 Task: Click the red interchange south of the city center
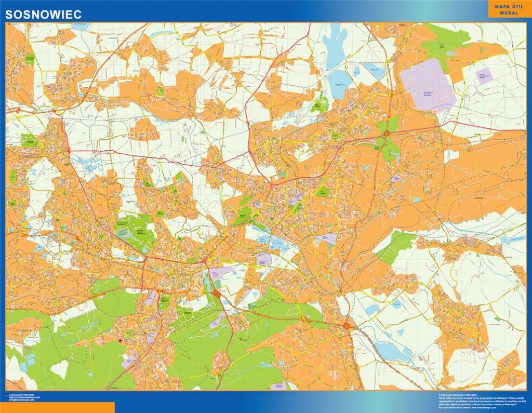coord(217,293)
